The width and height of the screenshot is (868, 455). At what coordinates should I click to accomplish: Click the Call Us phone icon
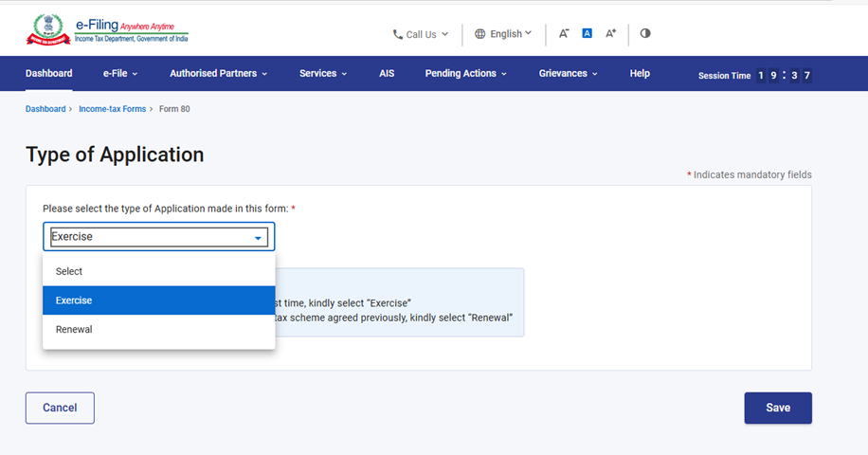(x=398, y=34)
